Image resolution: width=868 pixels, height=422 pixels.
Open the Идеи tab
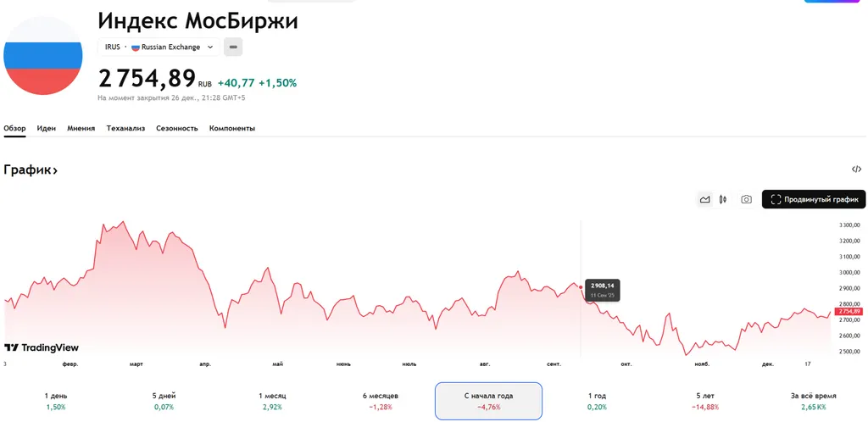tap(47, 128)
